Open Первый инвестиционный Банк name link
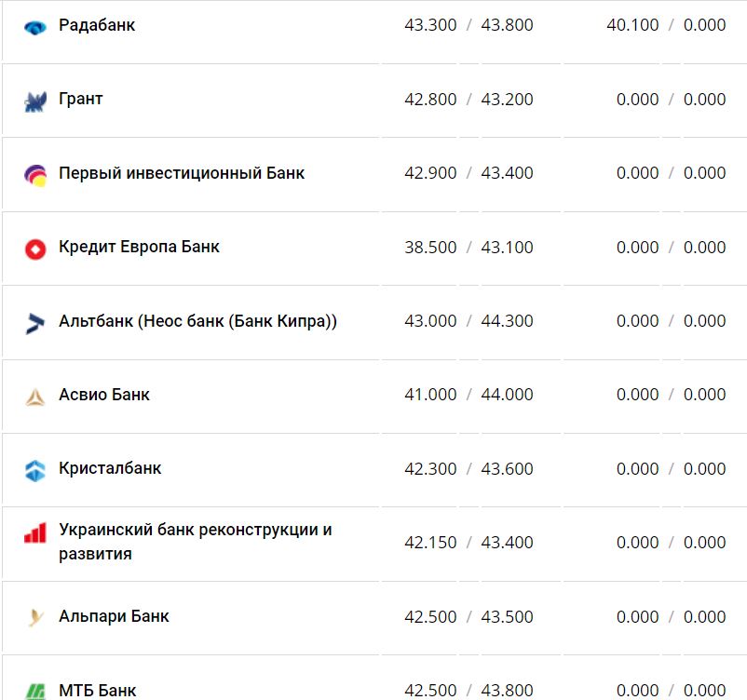Screen dimensions: 747x700 point(182,173)
